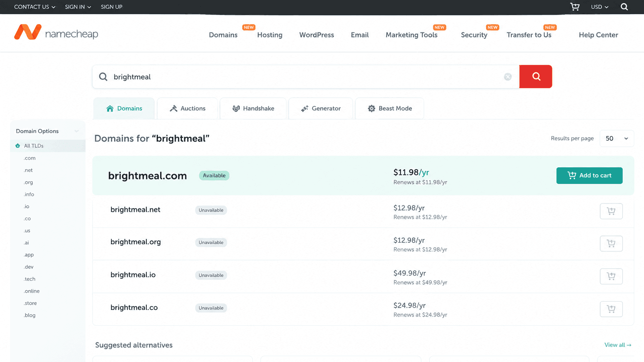The width and height of the screenshot is (644, 362).
Task: Focus the domain search input field
Action: click(306, 77)
